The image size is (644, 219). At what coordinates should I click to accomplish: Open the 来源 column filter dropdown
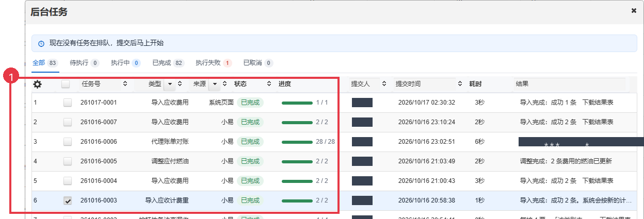tap(214, 84)
